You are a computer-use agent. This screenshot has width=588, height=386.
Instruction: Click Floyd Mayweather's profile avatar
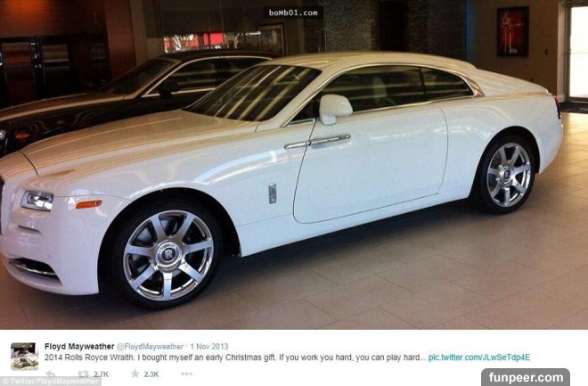[24, 357]
